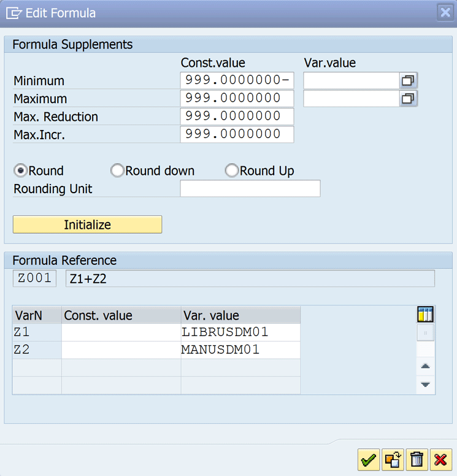
Task: Open value help for Maximum Var.value
Action: (x=409, y=98)
